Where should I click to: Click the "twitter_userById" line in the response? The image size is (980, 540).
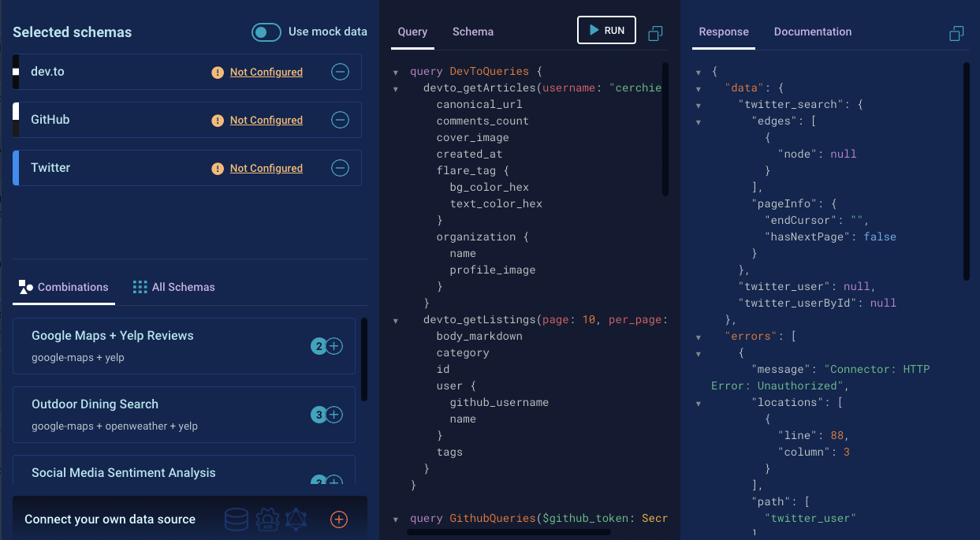(x=818, y=304)
